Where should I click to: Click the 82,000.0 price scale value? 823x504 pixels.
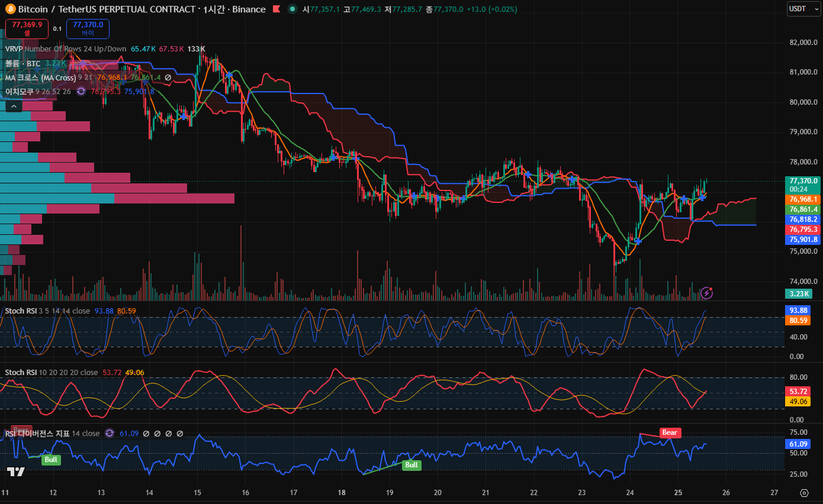click(x=803, y=43)
